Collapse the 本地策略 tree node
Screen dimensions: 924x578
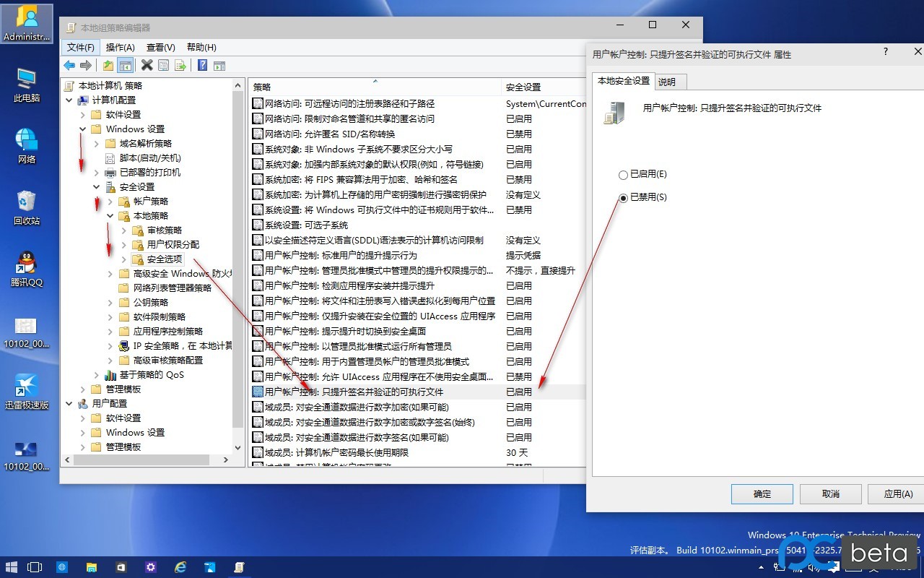110,216
